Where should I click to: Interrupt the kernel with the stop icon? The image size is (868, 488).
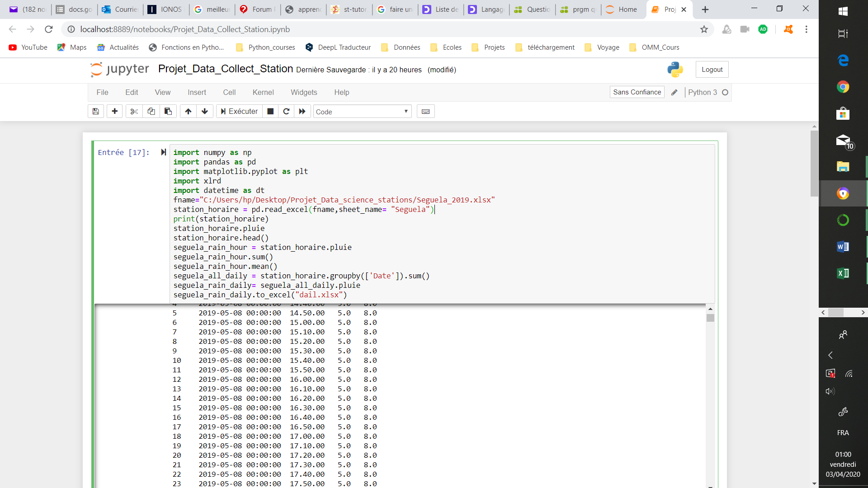[270, 111]
